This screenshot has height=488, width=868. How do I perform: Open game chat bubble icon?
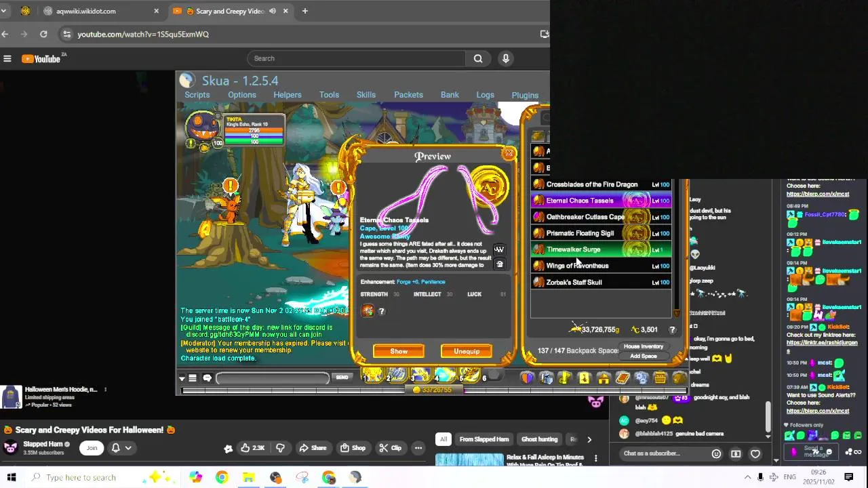click(x=208, y=378)
